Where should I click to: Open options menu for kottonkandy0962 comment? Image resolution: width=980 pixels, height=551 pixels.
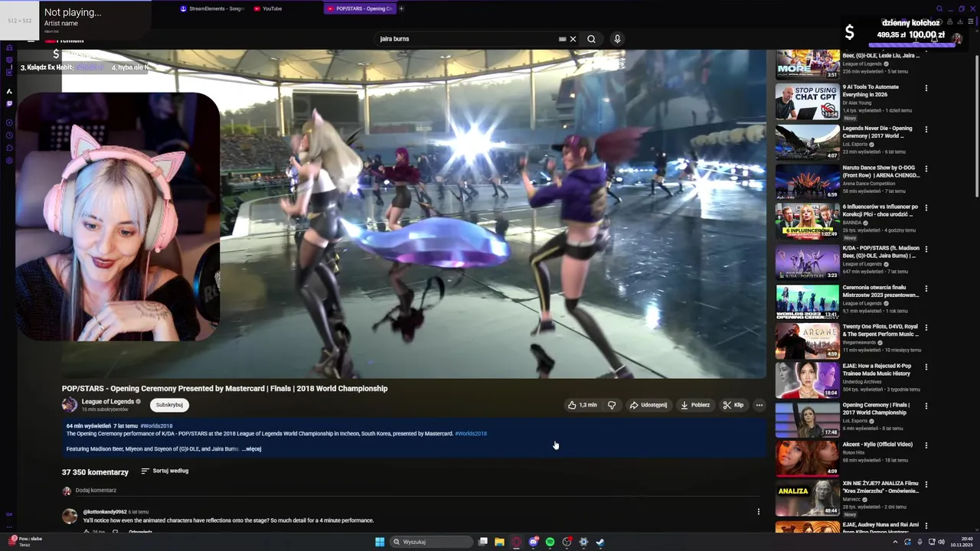tap(759, 512)
